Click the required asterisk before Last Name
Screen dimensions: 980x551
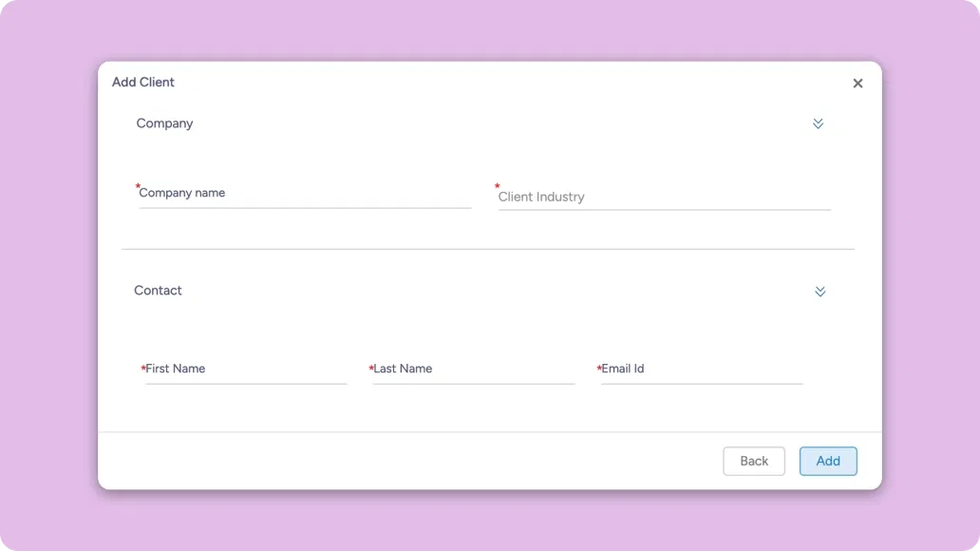pyautogui.click(x=371, y=370)
